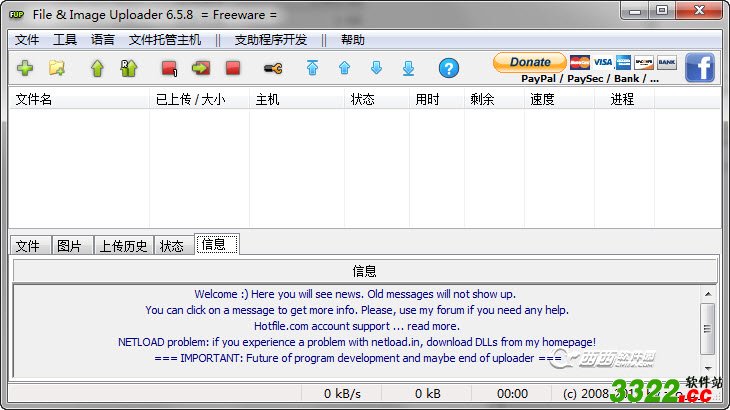Viewport: 730px width, 410px height.
Task: Click the Welcome news message line
Action: point(355,294)
